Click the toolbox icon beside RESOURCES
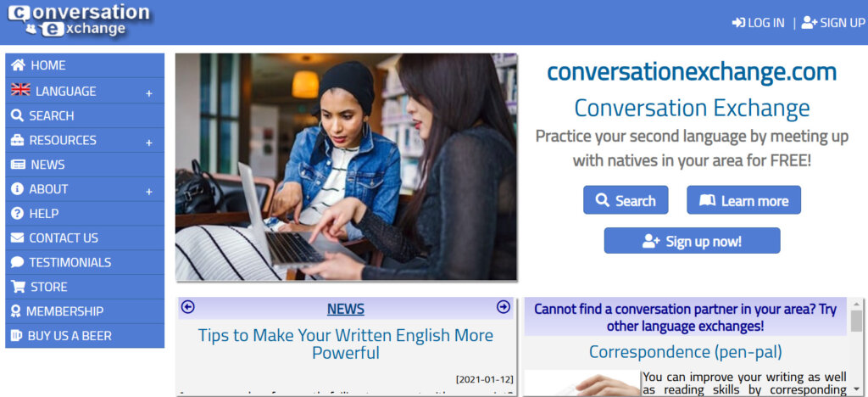The height and width of the screenshot is (397, 868). coord(17,140)
